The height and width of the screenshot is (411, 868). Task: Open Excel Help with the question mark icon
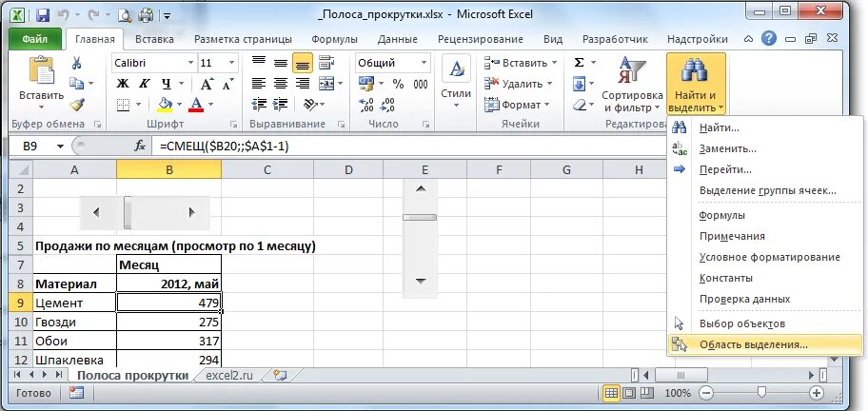(x=768, y=39)
